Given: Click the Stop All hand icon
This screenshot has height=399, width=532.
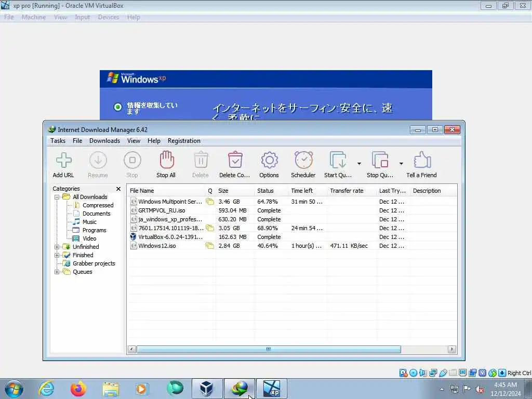Looking at the screenshot, I should tap(167, 160).
